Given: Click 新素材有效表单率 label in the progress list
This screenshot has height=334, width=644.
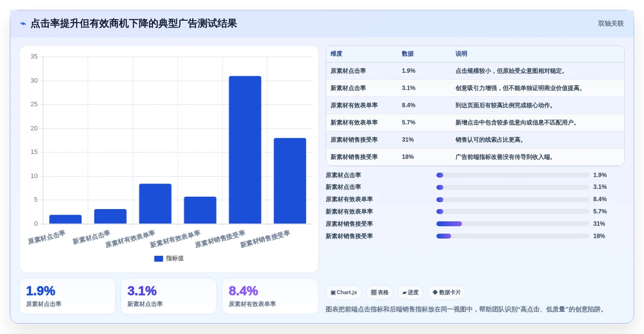Looking at the screenshot, I should (349, 212).
